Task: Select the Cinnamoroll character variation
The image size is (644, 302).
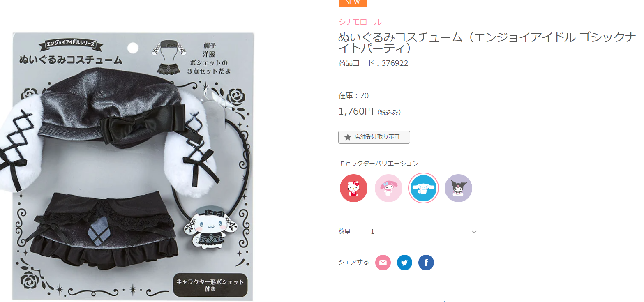Action: click(x=423, y=188)
